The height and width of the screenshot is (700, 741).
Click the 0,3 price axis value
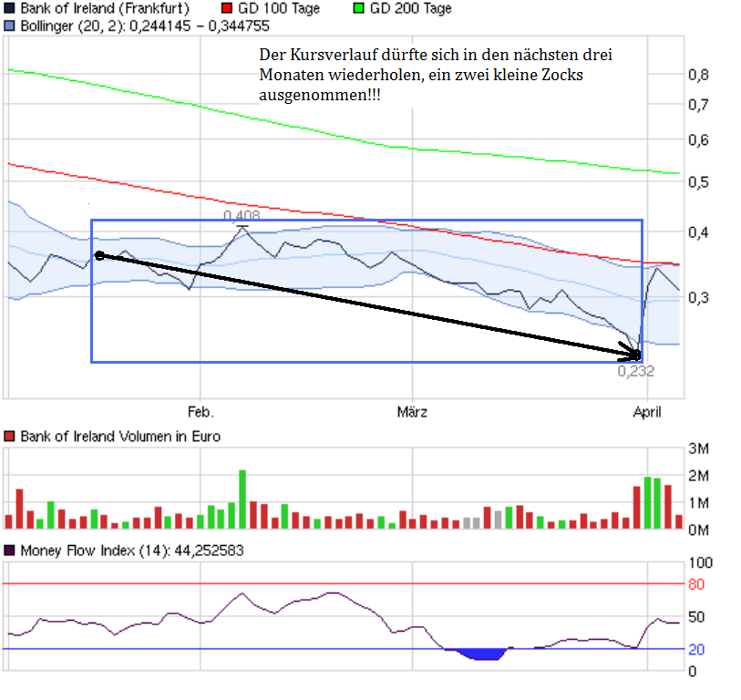coord(698,298)
